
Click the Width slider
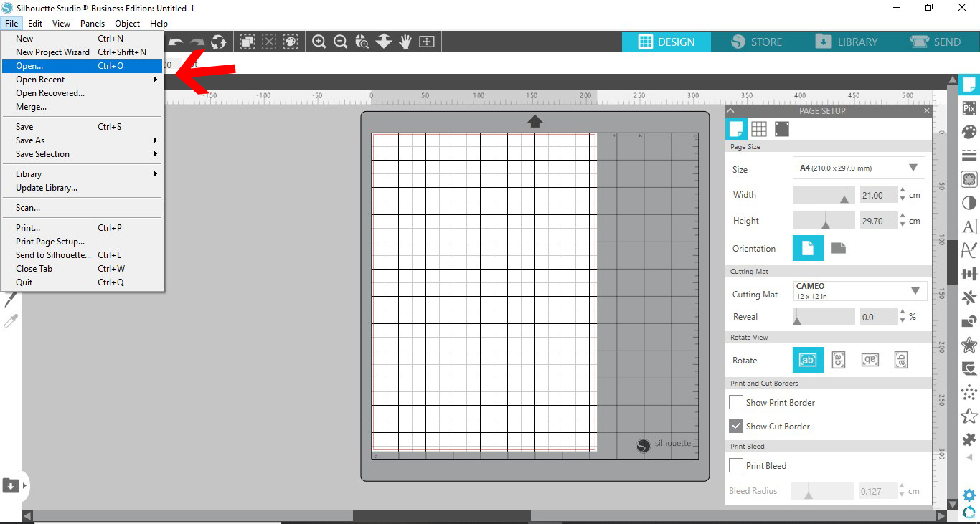[x=824, y=195]
